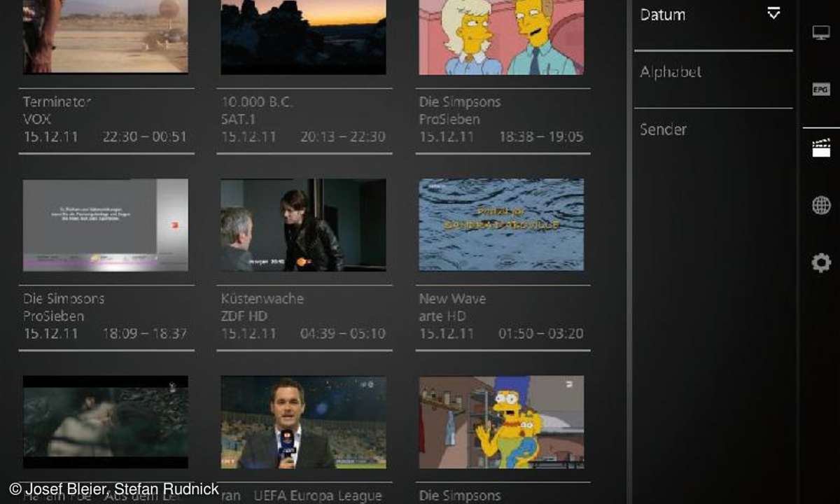Toggle sort direction arrow next to Datum
The width and height of the screenshot is (840, 504).
tap(773, 13)
